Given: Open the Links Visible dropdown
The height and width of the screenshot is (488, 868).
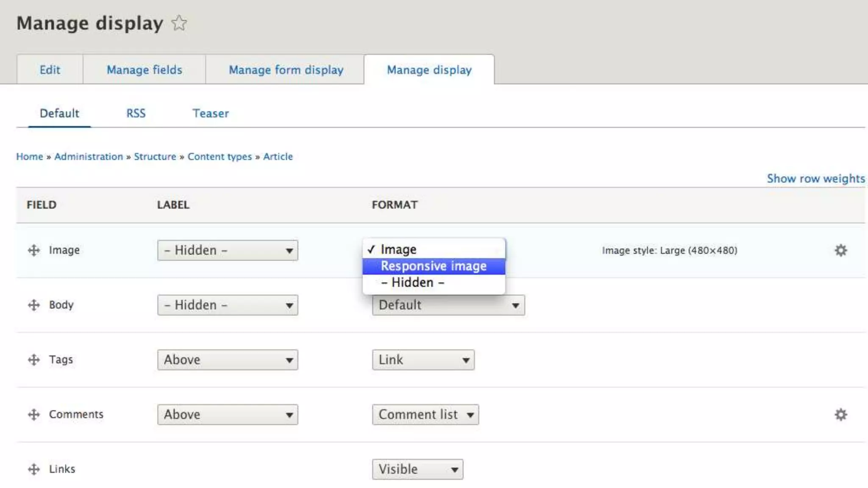Looking at the screenshot, I should (417, 469).
